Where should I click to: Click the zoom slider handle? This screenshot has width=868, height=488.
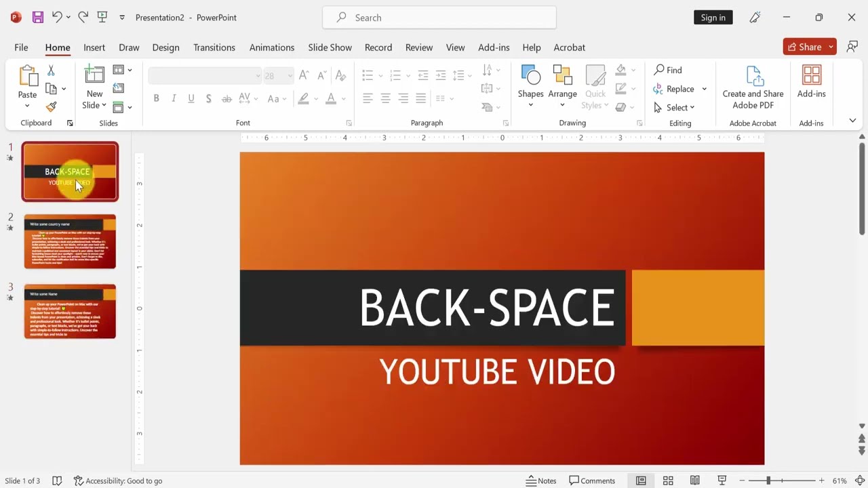tap(768, 481)
